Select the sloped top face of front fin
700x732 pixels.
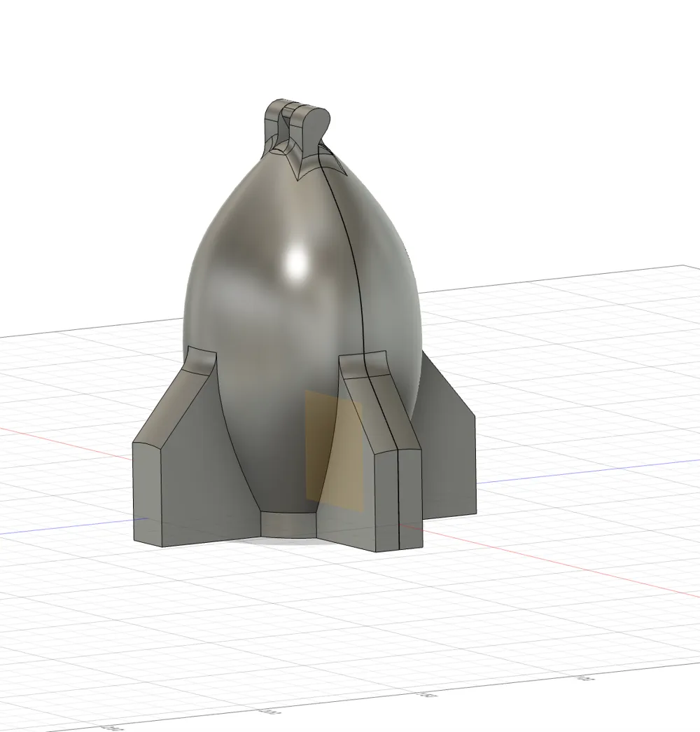379,410
